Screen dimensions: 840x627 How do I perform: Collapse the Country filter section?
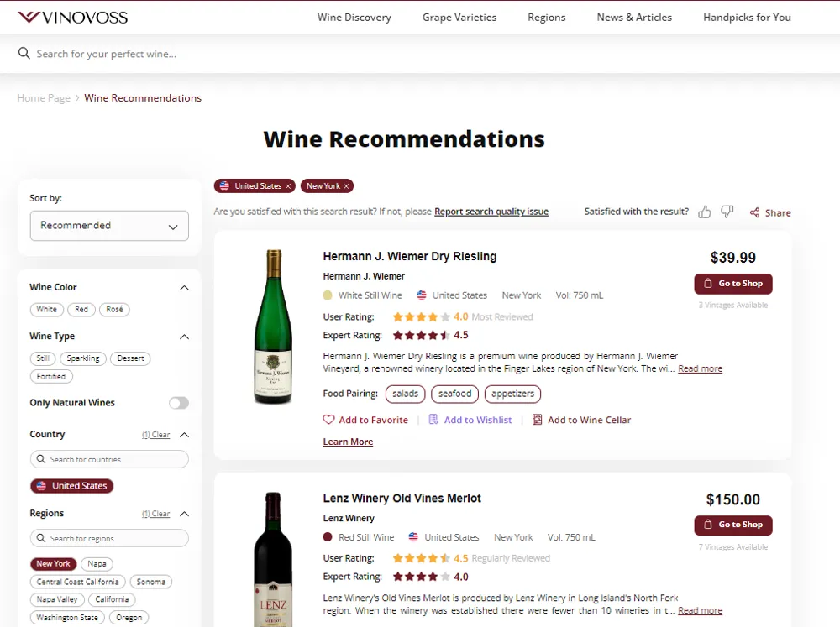click(x=184, y=435)
